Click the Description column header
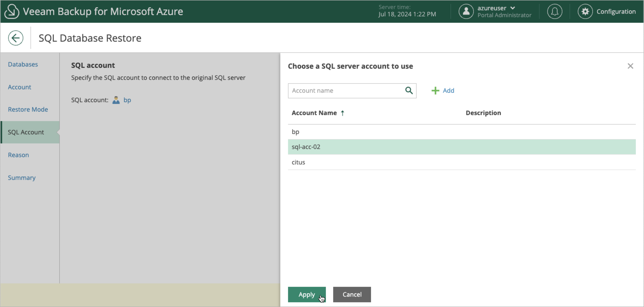The image size is (644, 307). [483, 113]
